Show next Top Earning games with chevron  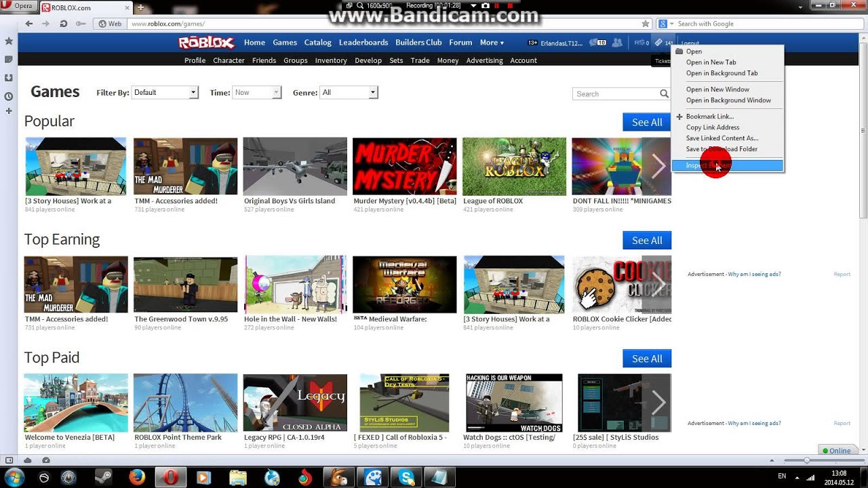click(658, 284)
